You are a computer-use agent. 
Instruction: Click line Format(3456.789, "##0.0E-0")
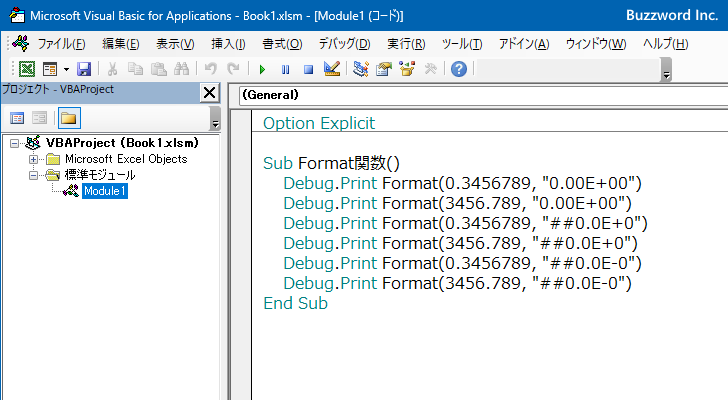[458, 283]
